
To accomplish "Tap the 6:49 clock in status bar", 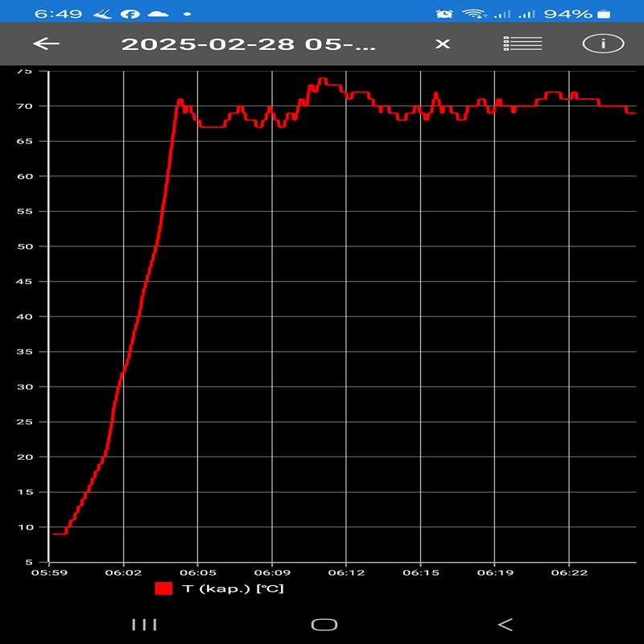I will point(53,14).
